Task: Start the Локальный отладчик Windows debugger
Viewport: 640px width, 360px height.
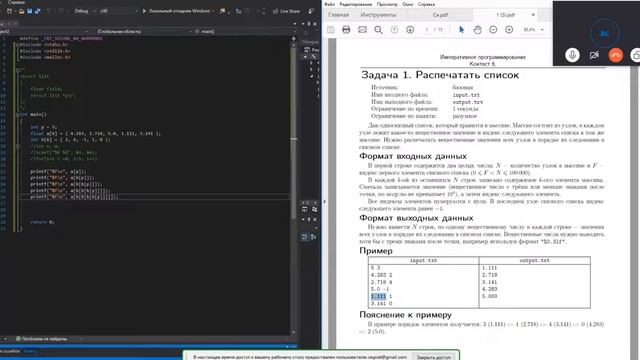Action: 176,11
